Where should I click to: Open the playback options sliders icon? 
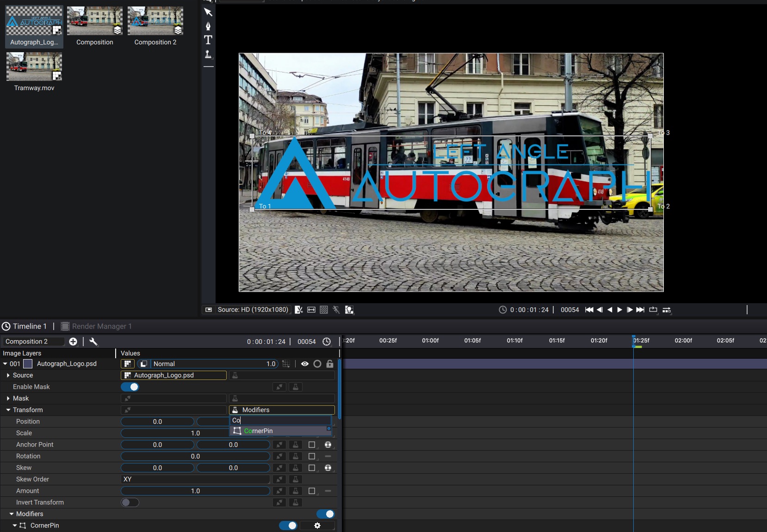point(667,310)
